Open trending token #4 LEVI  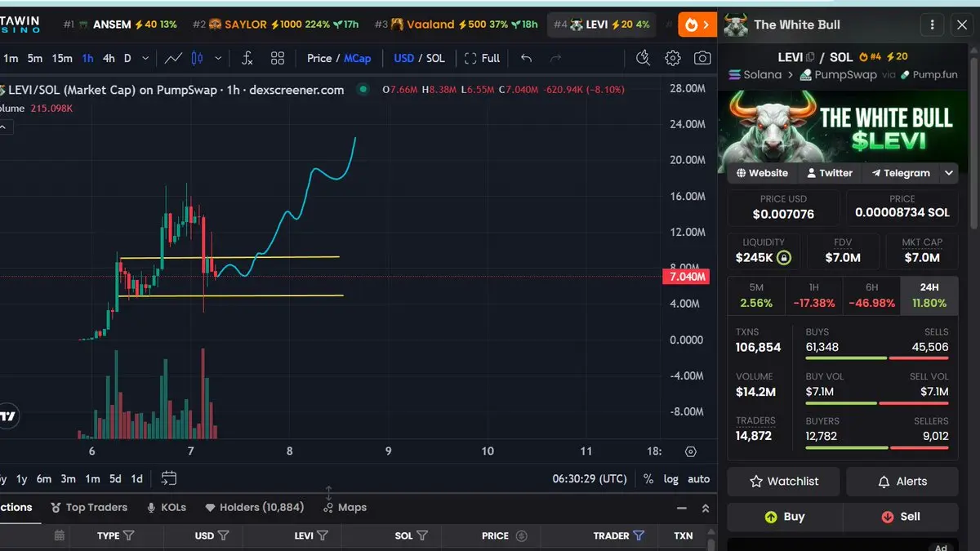[x=602, y=24]
